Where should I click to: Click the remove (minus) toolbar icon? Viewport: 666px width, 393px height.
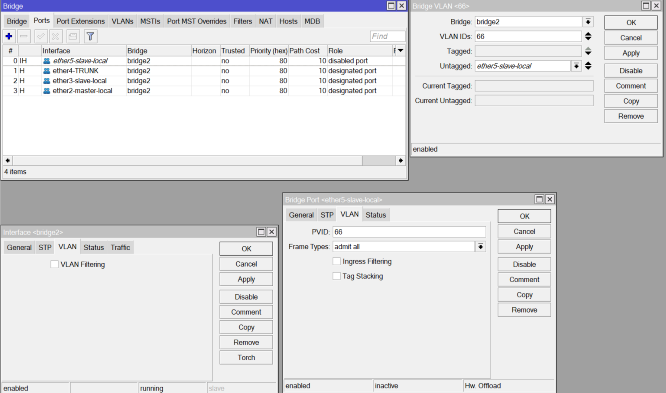(x=24, y=36)
